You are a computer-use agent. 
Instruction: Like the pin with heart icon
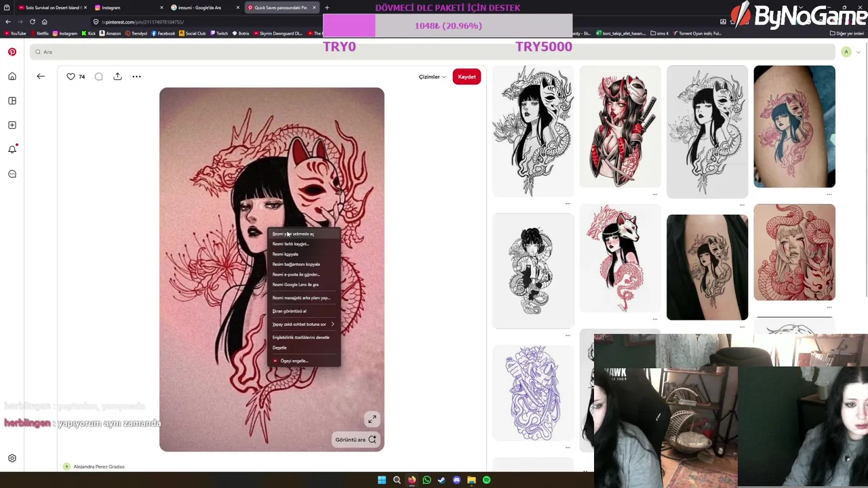71,77
